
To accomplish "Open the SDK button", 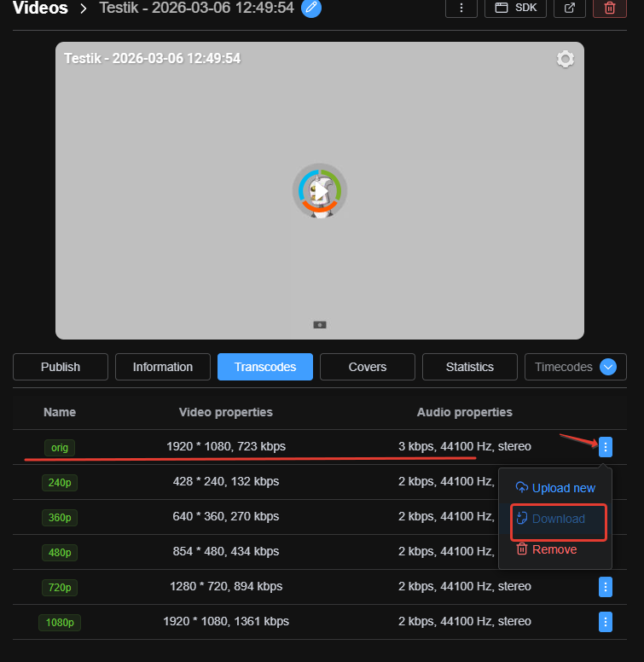I will [515, 8].
